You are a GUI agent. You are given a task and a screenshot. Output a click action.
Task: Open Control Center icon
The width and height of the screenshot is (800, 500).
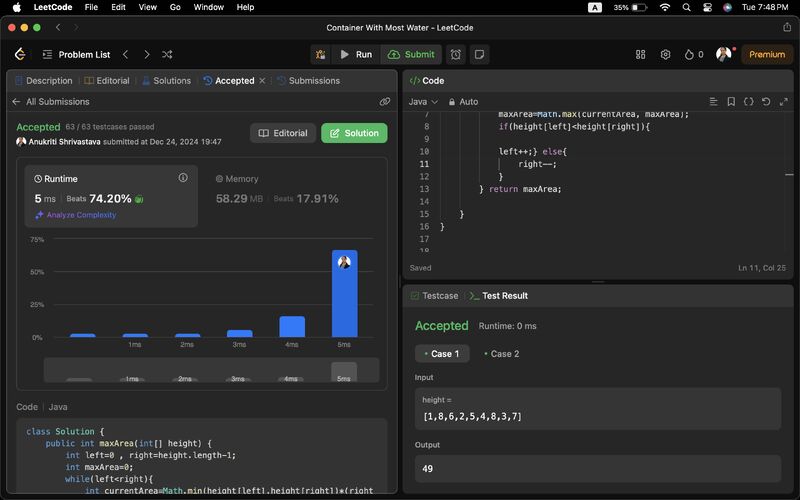click(707, 7)
